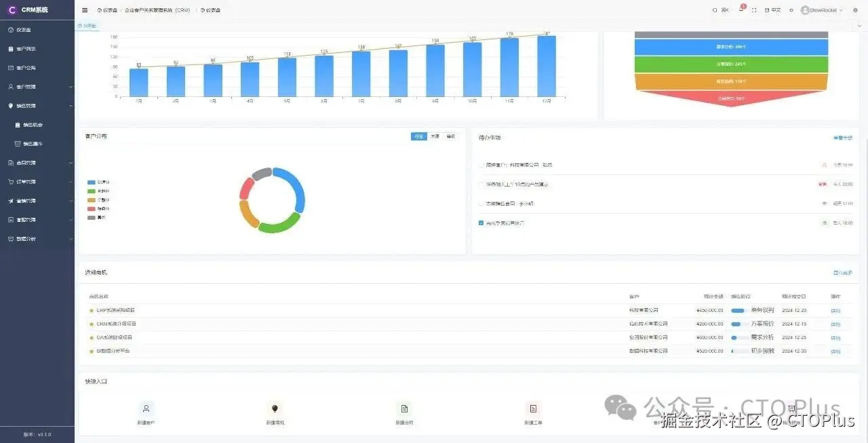This screenshot has width=868, height=443.
Task: Expand the shopping cart order menu in sidebar
Action: point(37,182)
